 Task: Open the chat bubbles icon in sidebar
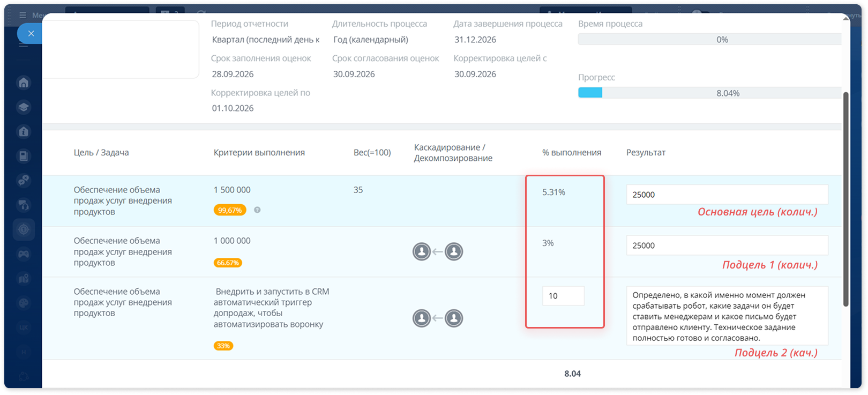click(x=24, y=181)
